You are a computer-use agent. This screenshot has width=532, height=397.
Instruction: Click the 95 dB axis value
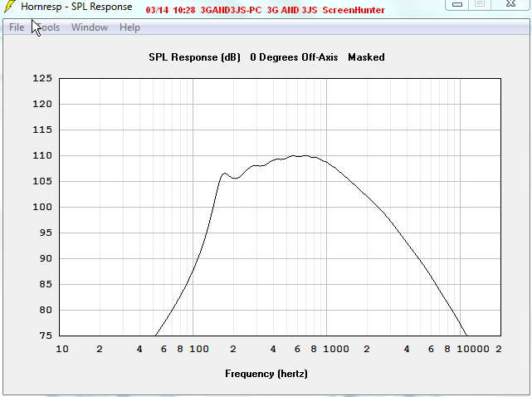[46, 233]
